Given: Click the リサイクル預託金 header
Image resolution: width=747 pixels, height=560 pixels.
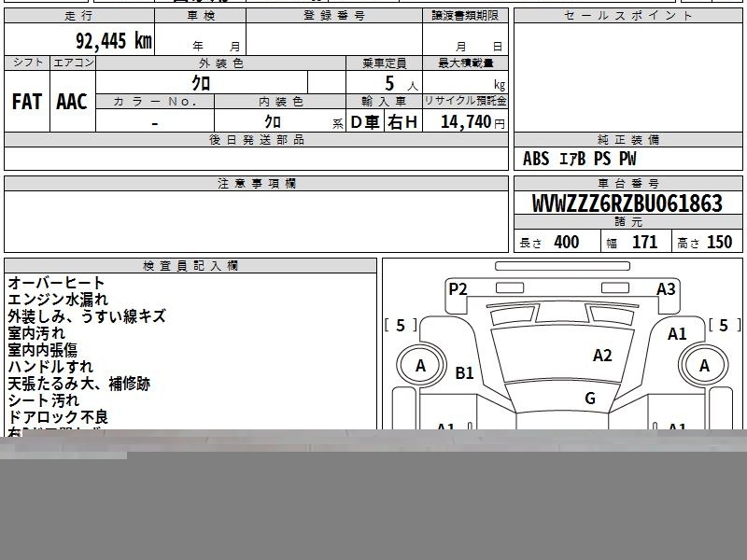Looking at the screenshot, I should 465,102.
